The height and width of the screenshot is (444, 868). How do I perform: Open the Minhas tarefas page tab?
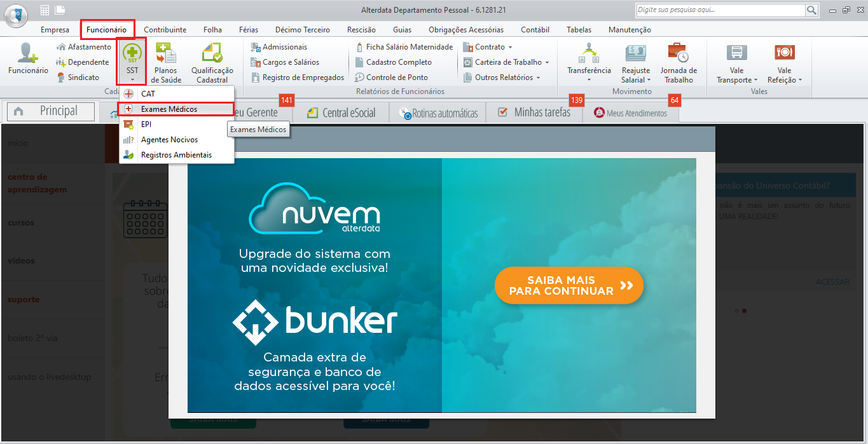[534, 112]
